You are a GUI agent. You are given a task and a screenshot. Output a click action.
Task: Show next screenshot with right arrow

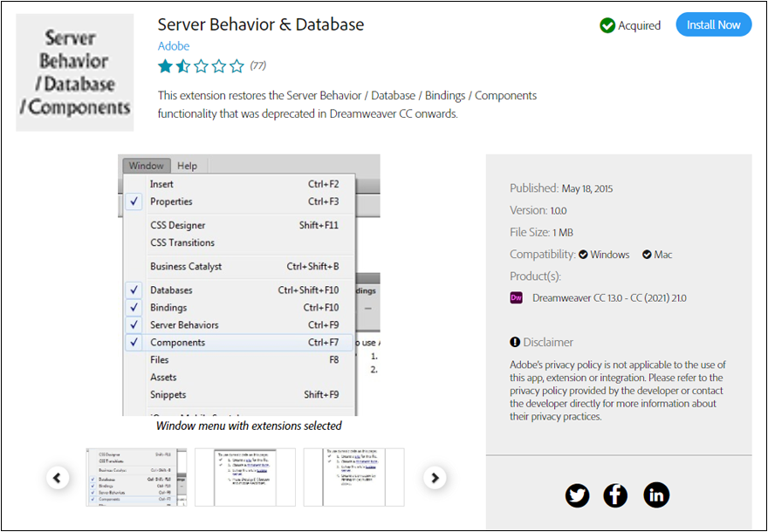435,478
